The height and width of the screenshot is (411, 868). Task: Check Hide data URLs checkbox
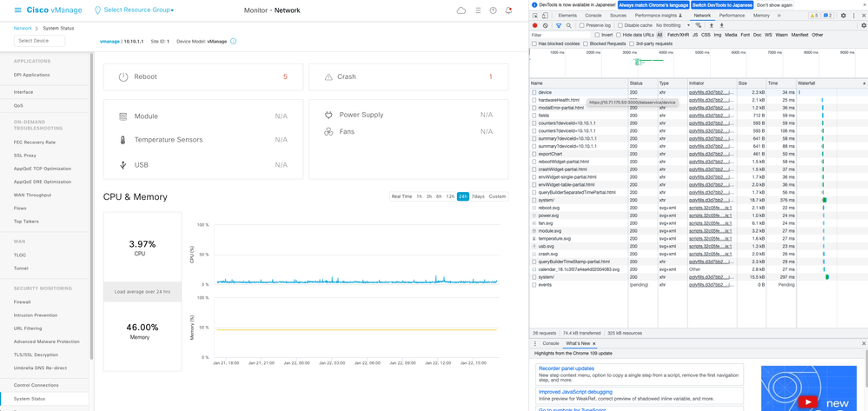coord(619,35)
